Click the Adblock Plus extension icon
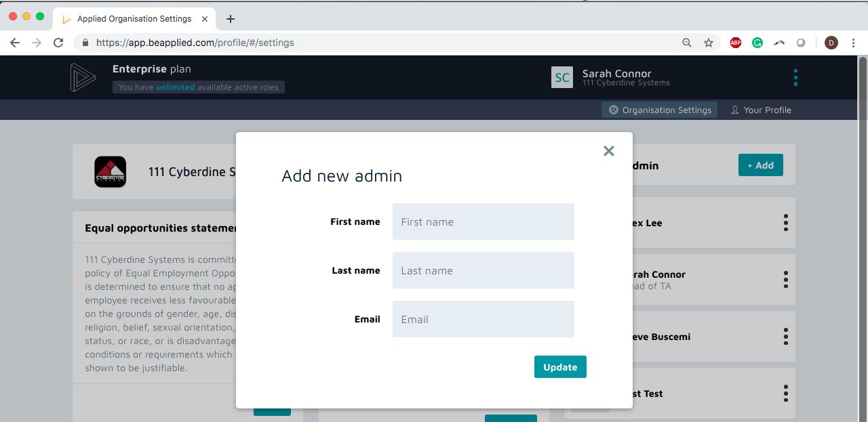Image resolution: width=868 pixels, height=422 pixels. [x=736, y=43]
